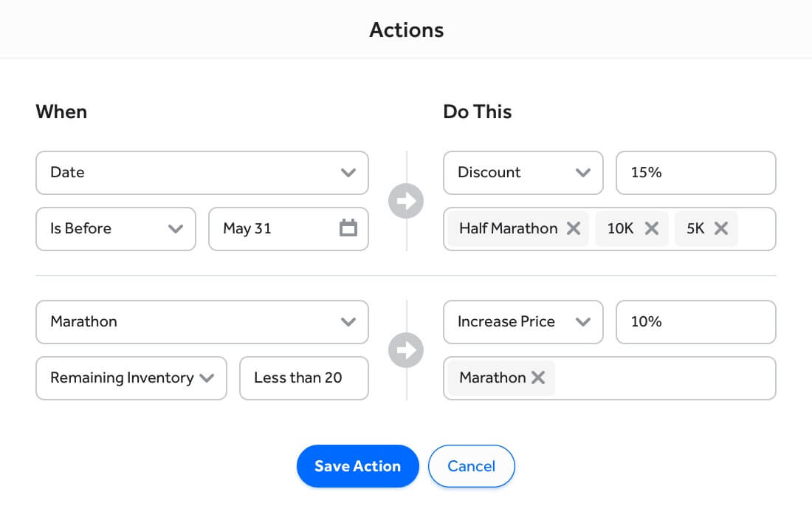Screen dimensions: 812x523
Task: Open the calendar date picker icon
Action: [348, 228]
